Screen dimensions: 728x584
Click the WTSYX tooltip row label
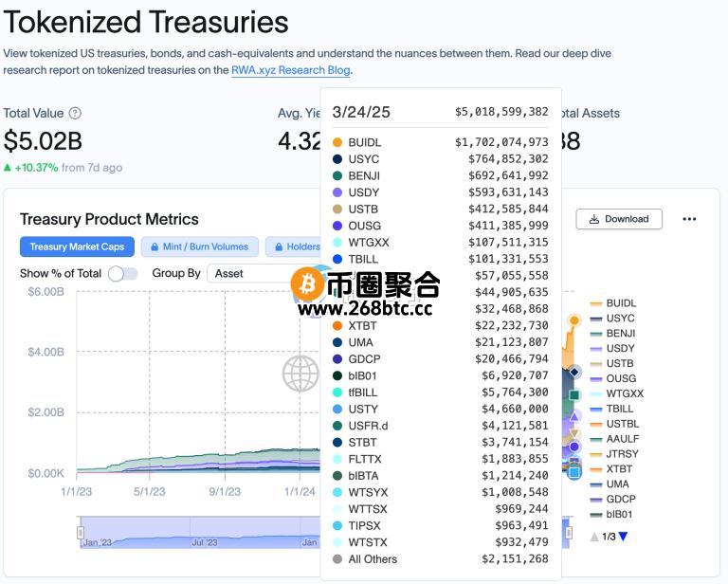click(368, 493)
